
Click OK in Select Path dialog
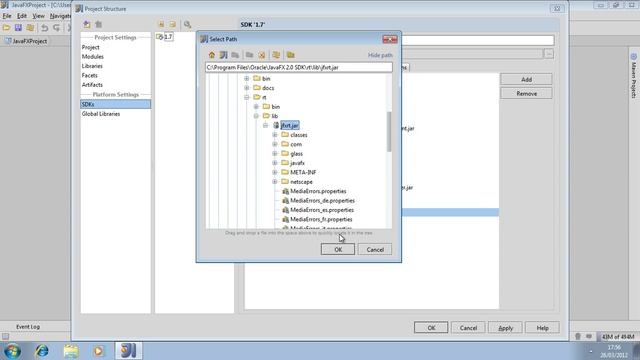tap(338, 249)
